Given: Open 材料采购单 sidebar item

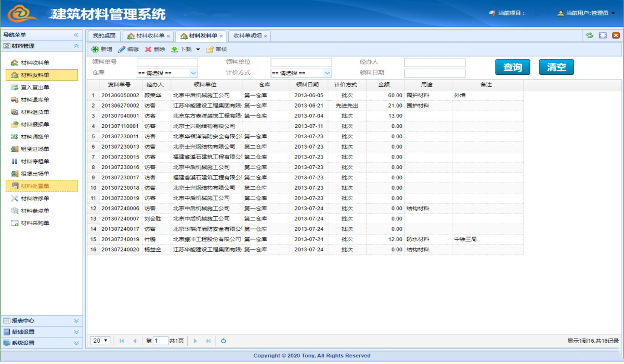Looking at the screenshot, I should (x=35, y=223).
